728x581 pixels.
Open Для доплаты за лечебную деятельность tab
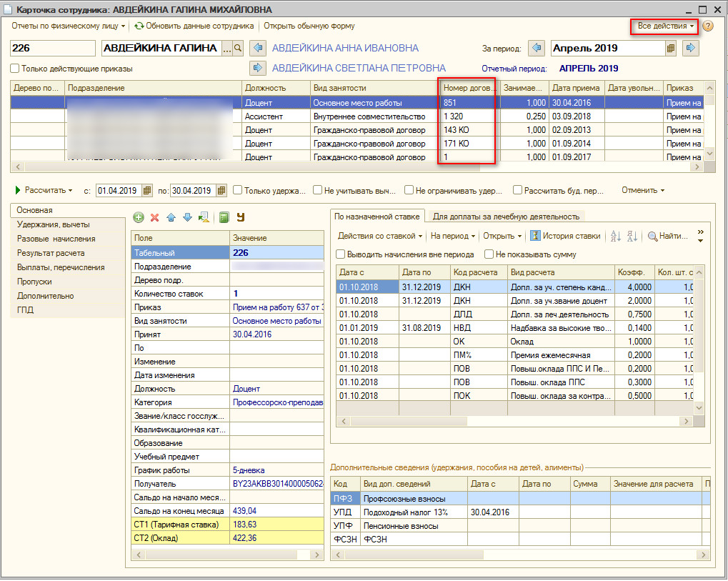coord(505,216)
